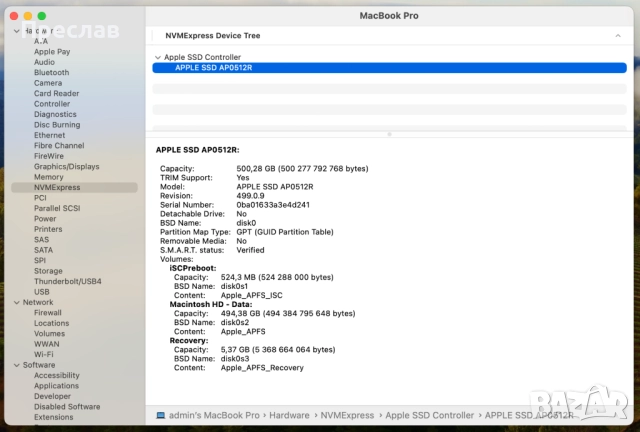Open Disabled Software entry
The height and width of the screenshot is (432, 640).
click(67, 407)
